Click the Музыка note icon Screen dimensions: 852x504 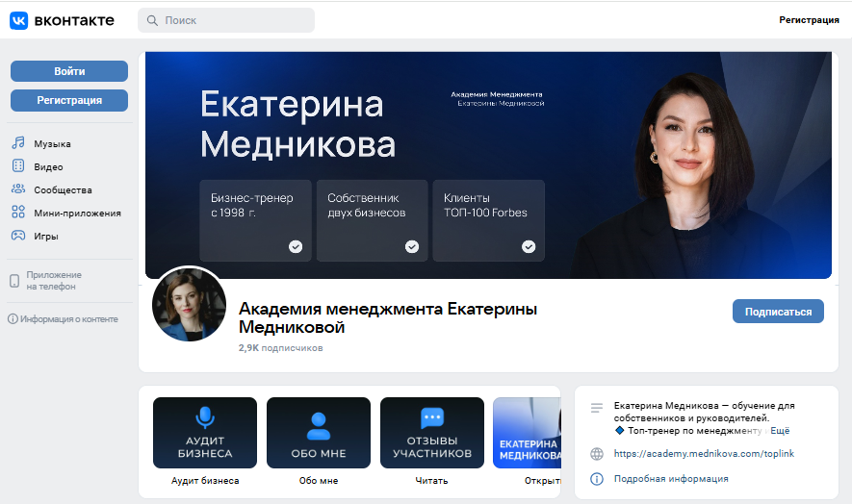pos(18,143)
